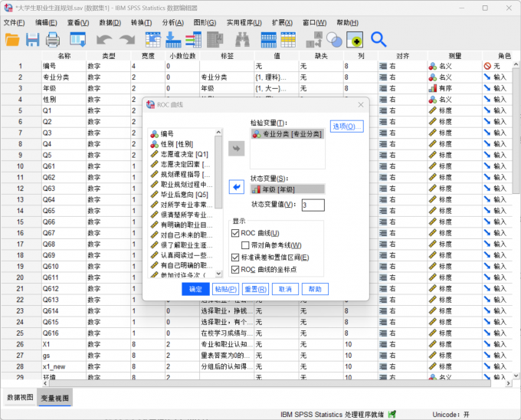521x420 pixels.
Task: Open file using the folder toolbar icon
Action: click(x=12, y=40)
